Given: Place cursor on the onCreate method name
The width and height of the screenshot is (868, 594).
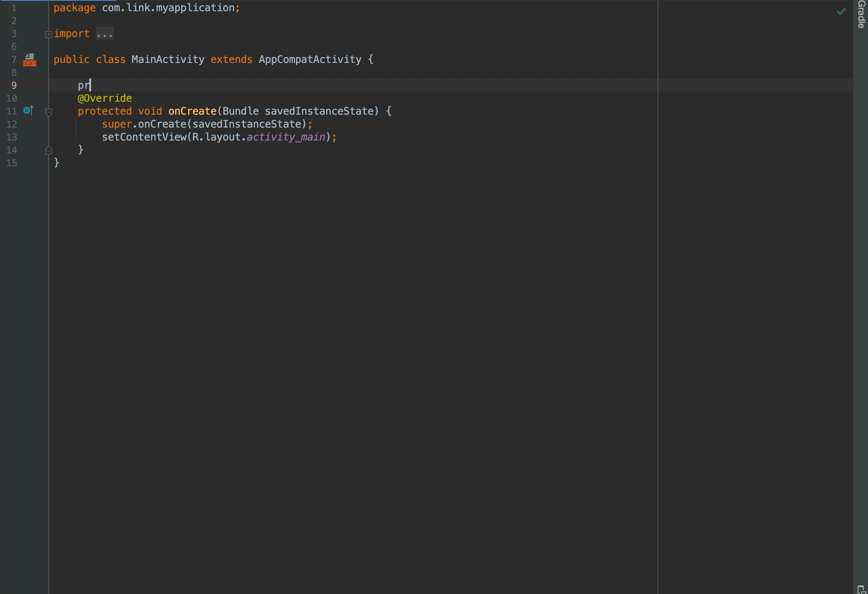Looking at the screenshot, I should point(192,111).
